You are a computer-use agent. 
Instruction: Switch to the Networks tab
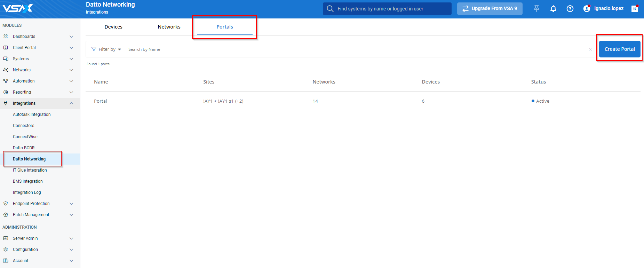click(x=169, y=27)
